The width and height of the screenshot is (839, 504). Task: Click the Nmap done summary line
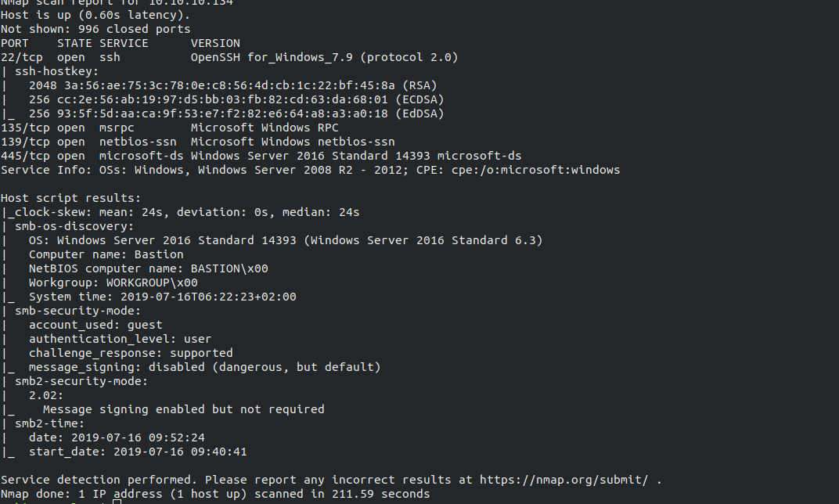(x=215, y=494)
